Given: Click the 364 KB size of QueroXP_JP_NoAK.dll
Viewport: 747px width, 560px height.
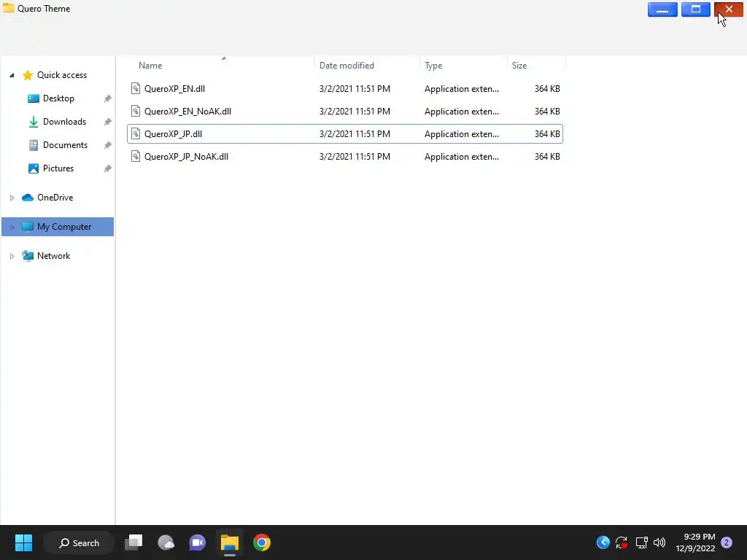Looking at the screenshot, I should (547, 157).
